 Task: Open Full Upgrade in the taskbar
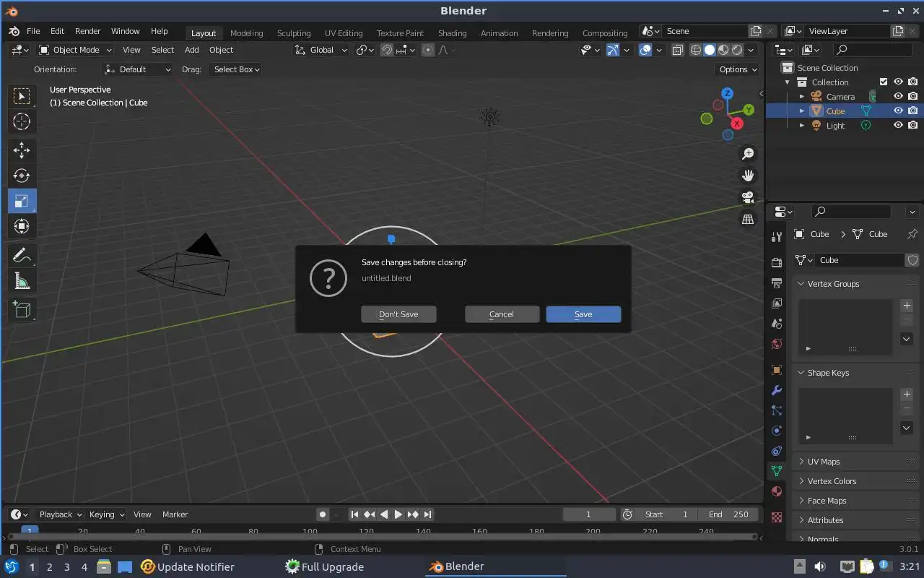(324, 566)
